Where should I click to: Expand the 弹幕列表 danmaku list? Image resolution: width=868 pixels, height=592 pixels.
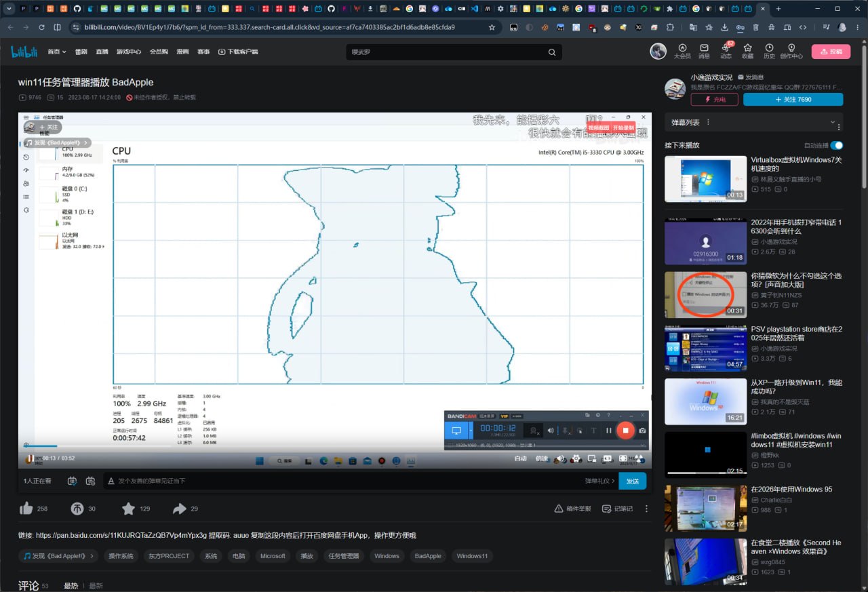click(x=833, y=122)
